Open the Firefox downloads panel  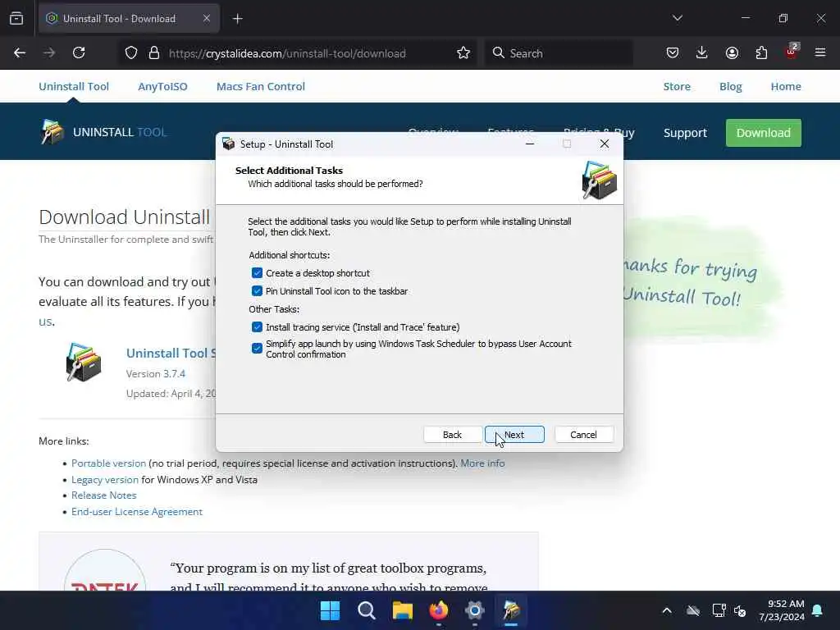click(702, 53)
